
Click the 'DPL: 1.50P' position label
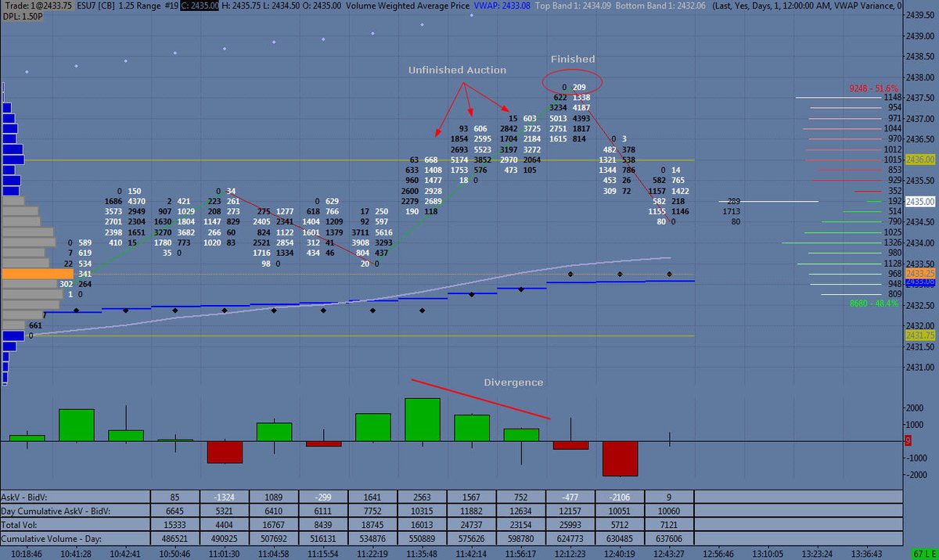[x=22, y=16]
